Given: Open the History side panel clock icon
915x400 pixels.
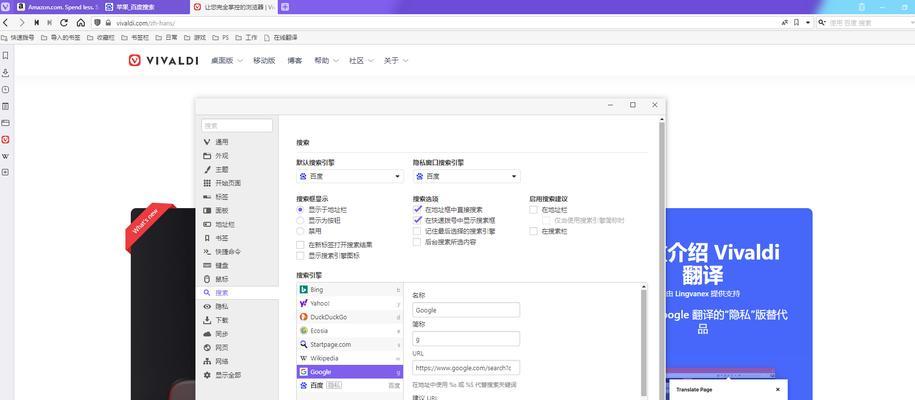Looking at the screenshot, I should coord(5,89).
